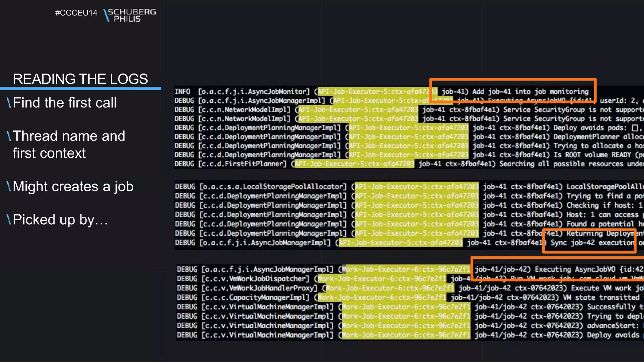Click DeploymentPlanningManagerImpl 'Deploy avoids pods' log line
The image size is (644, 362).
[409, 128]
